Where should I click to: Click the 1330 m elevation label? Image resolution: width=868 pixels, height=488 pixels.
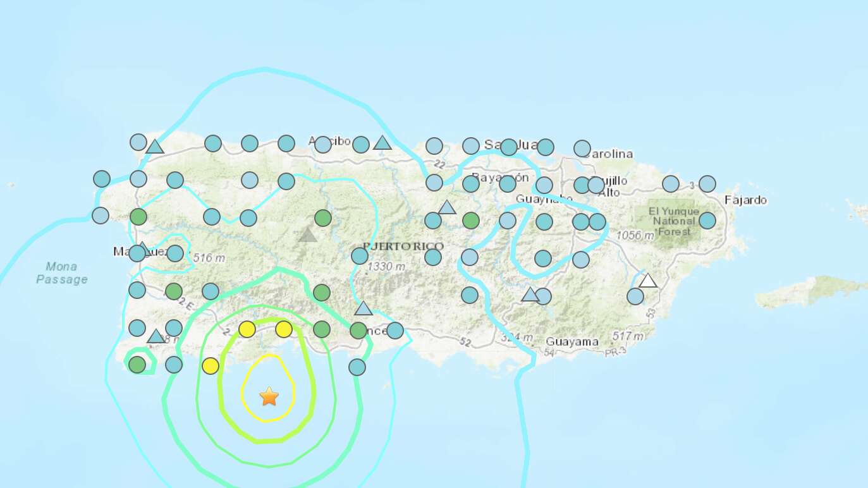pyautogui.click(x=387, y=267)
